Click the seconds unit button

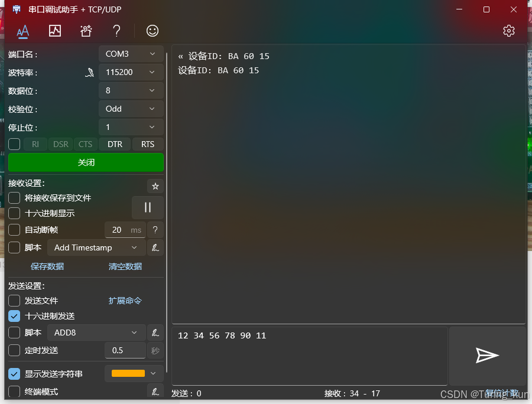[x=155, y=350]
